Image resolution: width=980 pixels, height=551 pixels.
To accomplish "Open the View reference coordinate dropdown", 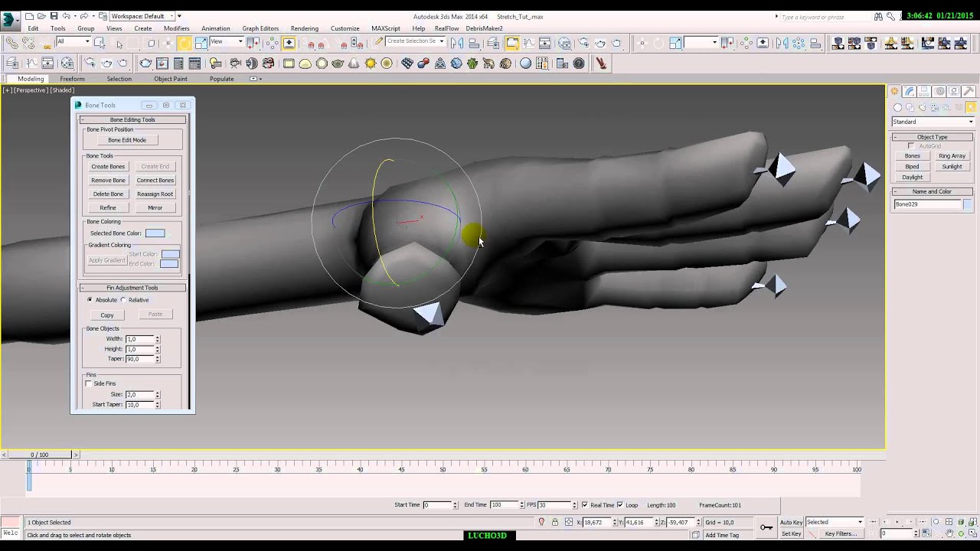I will pyautogui.click(x=227, y=41).
